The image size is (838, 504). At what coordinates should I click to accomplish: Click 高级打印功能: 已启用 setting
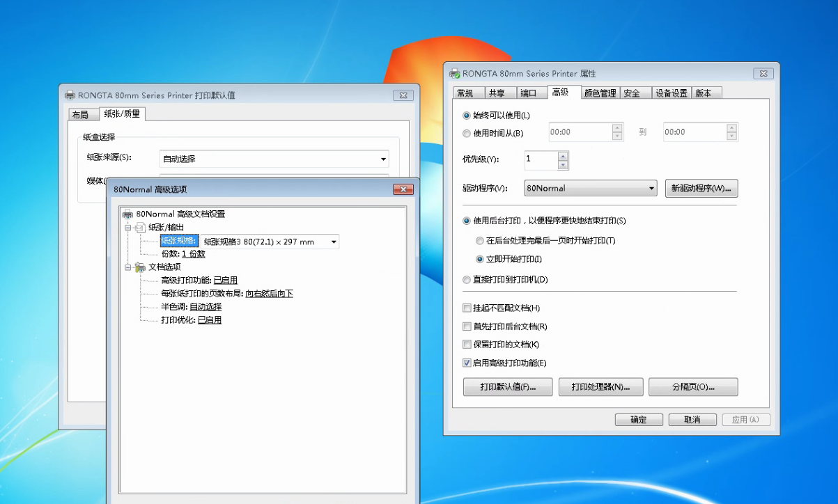click(199, 281)
